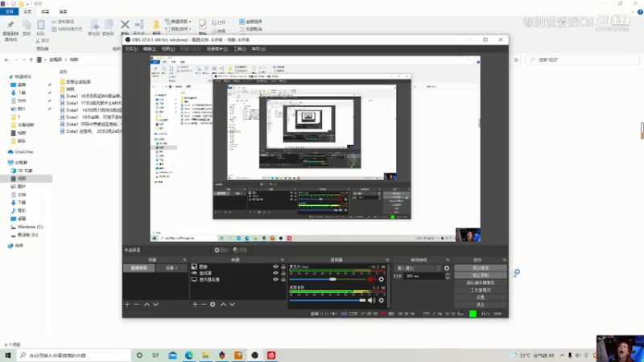Add a new scene with plus icon

tap(127, 304)
